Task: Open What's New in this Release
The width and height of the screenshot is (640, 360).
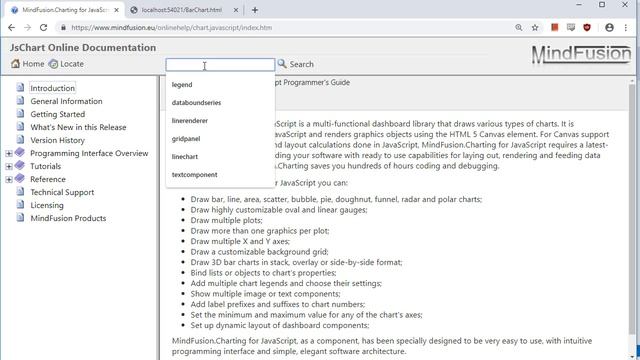Action: click(x=78, y=127)
